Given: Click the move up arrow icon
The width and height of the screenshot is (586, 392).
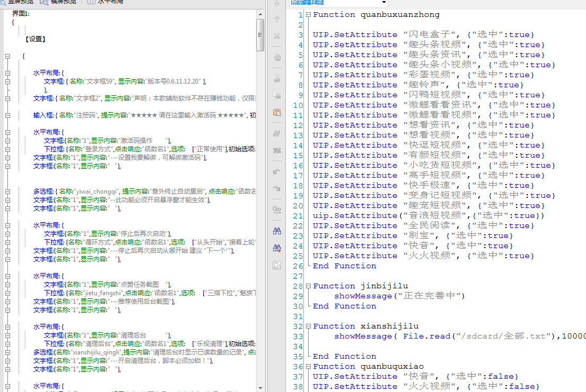Looking at the screenshot, I should click(x=276, y=19).
